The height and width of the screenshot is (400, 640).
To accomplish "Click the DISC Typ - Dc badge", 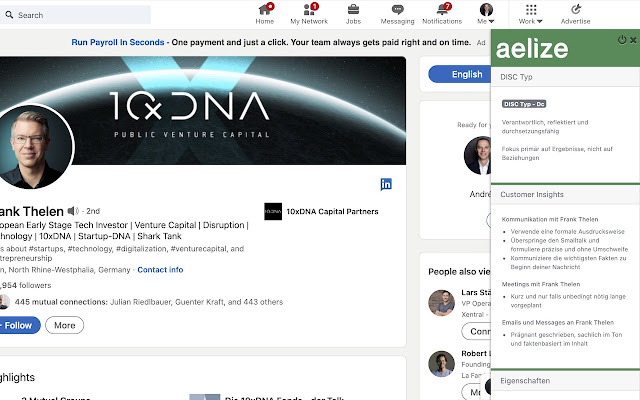I will [524, 104].
